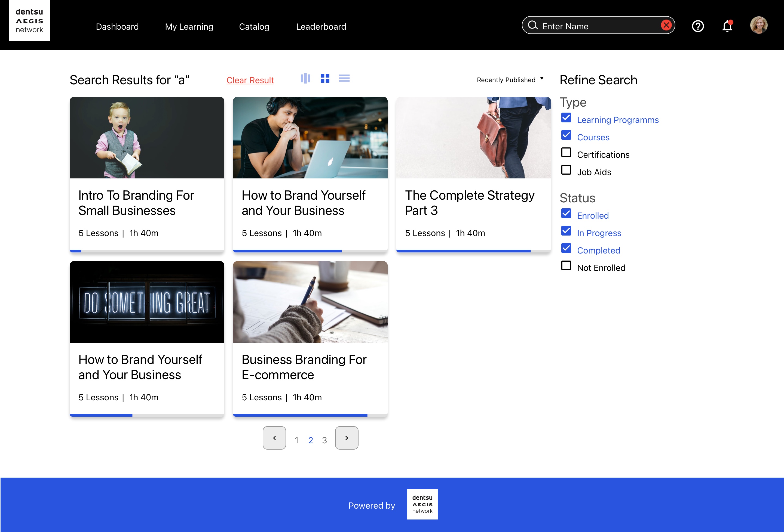
Task: Uncheck In Progress status filter
Action: (566, 231)
